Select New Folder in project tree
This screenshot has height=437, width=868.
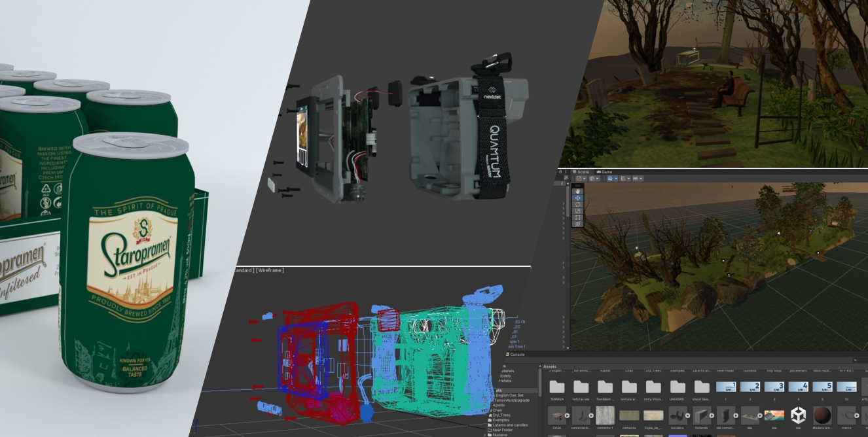pos(503,430)
